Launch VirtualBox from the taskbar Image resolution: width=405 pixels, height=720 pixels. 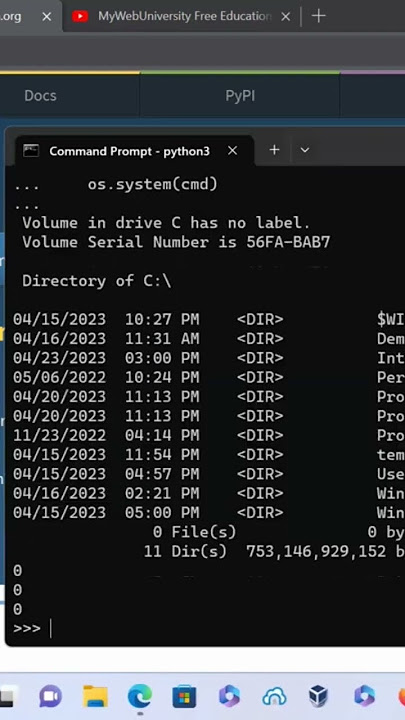[318, 697]
